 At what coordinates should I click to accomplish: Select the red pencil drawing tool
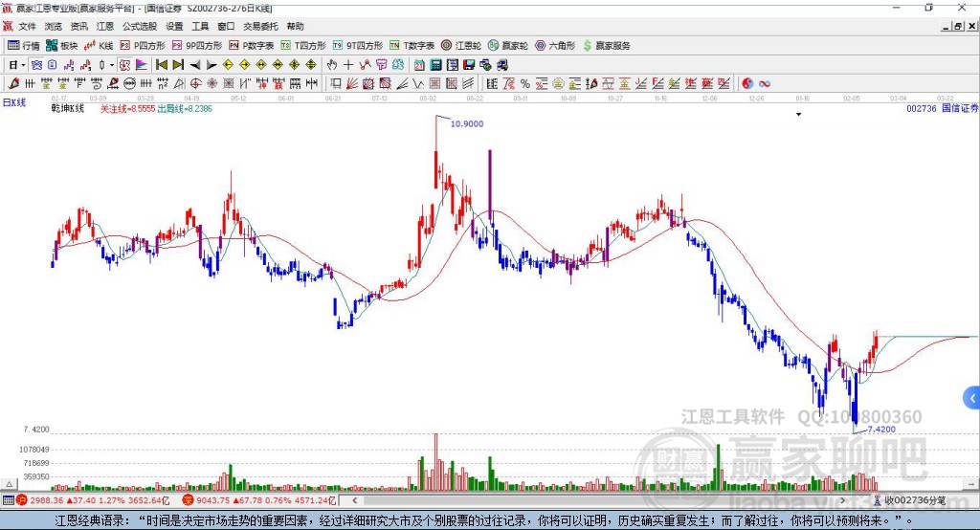13,83
